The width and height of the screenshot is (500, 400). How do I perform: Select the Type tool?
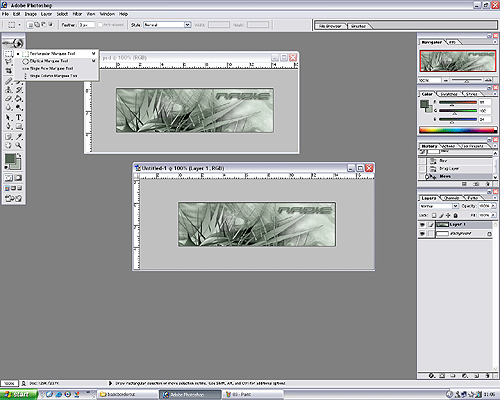[19, 117]
